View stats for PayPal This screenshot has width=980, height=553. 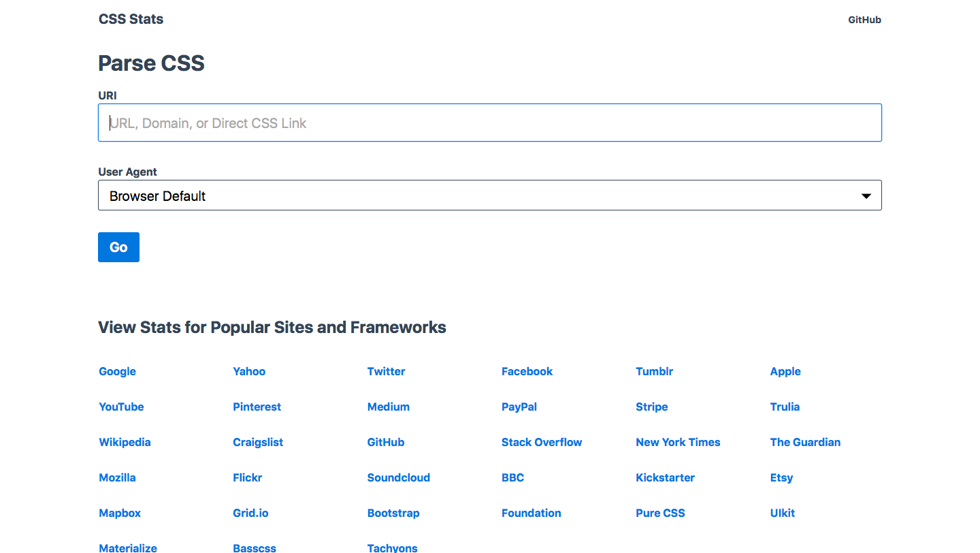(519, 407)
